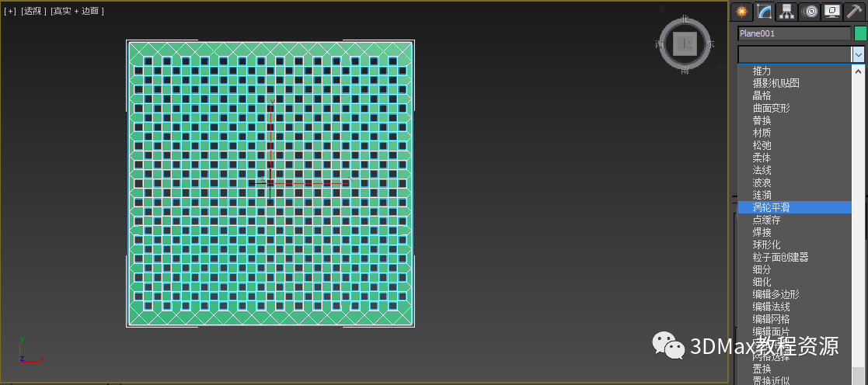Add the 置换 modifier
This screenshot has width=868, height=385.
pos(794,369)
